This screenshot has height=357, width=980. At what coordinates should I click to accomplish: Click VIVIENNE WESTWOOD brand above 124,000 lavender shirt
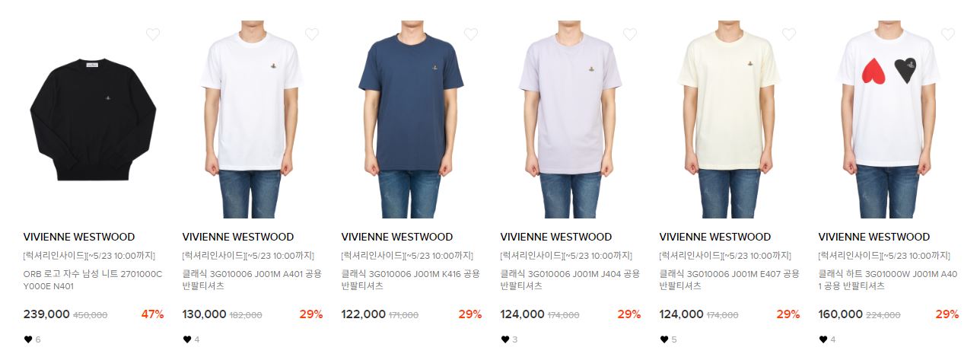coord(556,237)
